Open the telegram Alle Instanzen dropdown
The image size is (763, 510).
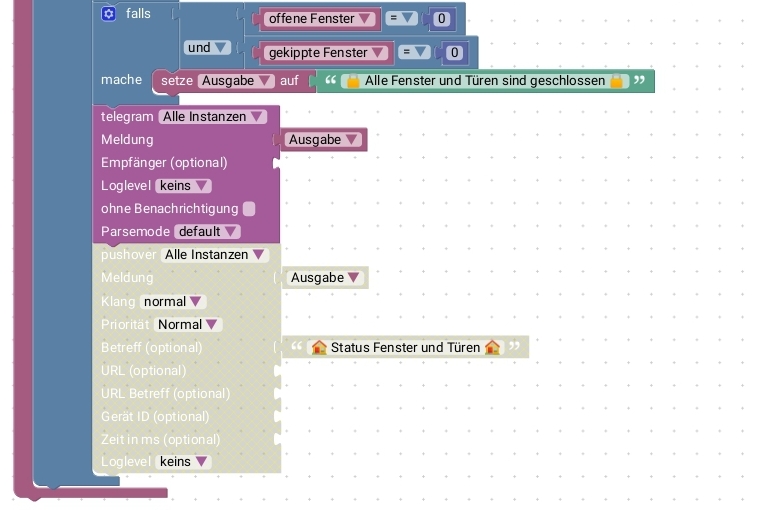pos(213,117)
